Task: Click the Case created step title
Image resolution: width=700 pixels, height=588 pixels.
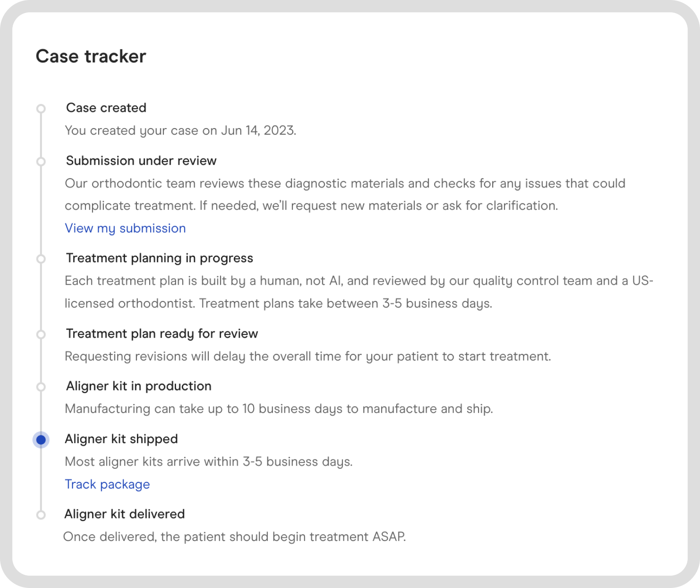Action: [x=106, y=108]
